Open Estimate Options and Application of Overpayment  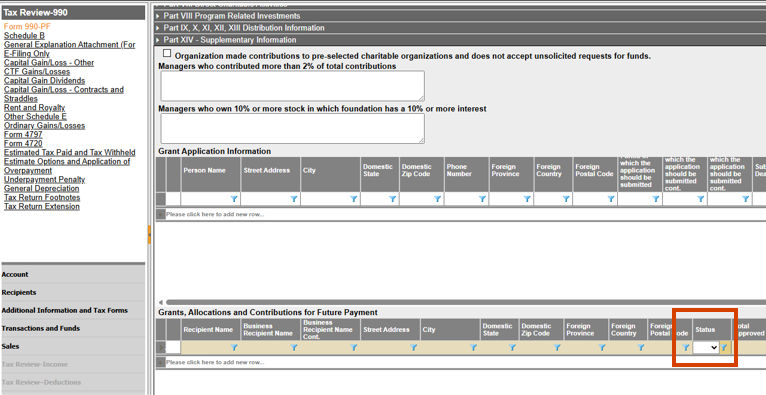coord(67,166)
